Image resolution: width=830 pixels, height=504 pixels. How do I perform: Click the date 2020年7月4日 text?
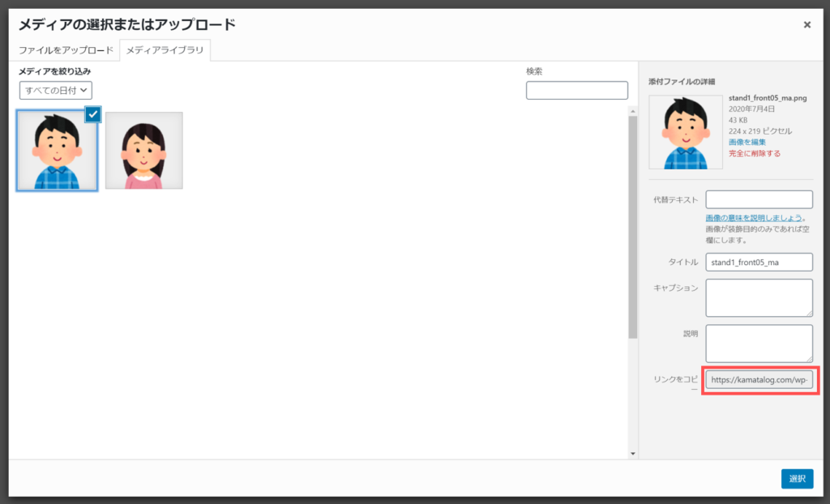point(751,109)
